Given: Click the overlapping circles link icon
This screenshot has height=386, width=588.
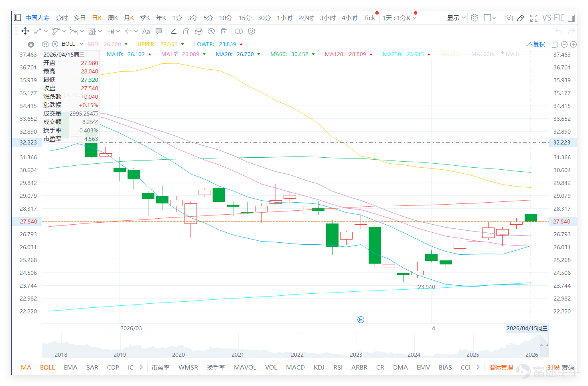Looking at the screenshot, I should tap(239, 31).
